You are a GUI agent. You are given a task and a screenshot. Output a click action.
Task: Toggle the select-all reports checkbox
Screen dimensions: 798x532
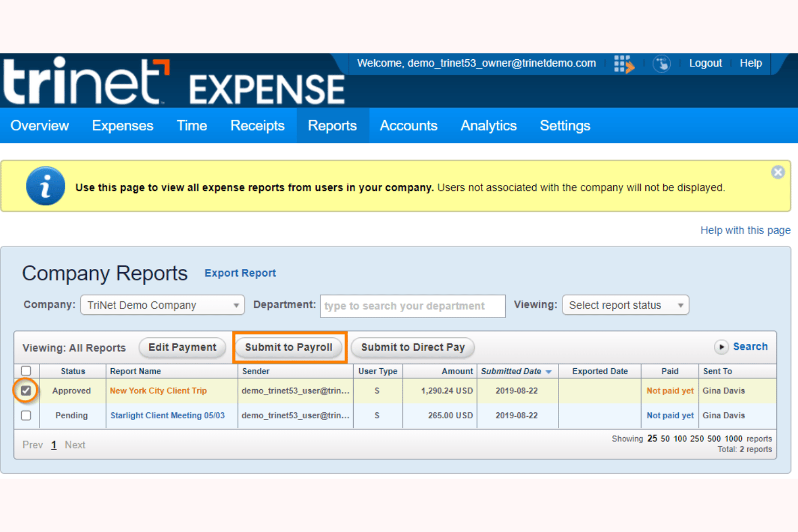point(26,371)
